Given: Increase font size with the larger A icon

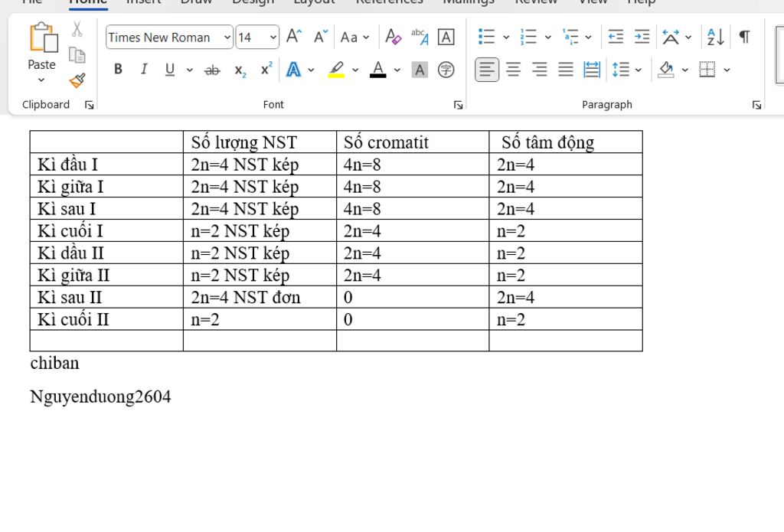Looking at the screenshot, I should 294,37.
